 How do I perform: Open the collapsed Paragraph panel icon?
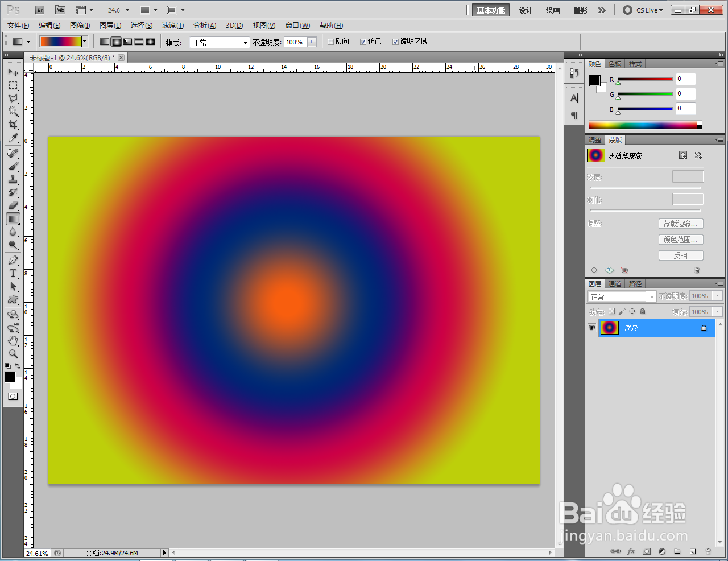pyautogui.click(x=574, y=115)
